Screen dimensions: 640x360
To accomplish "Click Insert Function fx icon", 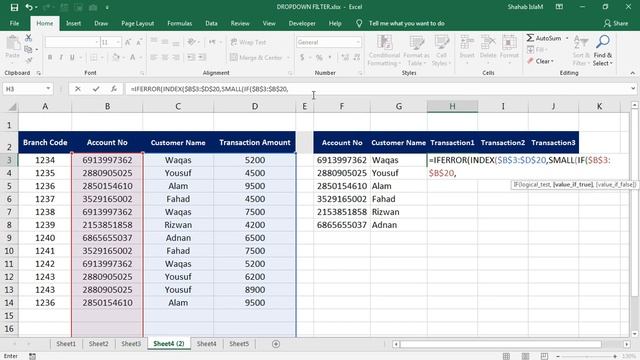I will pos(114,89).
